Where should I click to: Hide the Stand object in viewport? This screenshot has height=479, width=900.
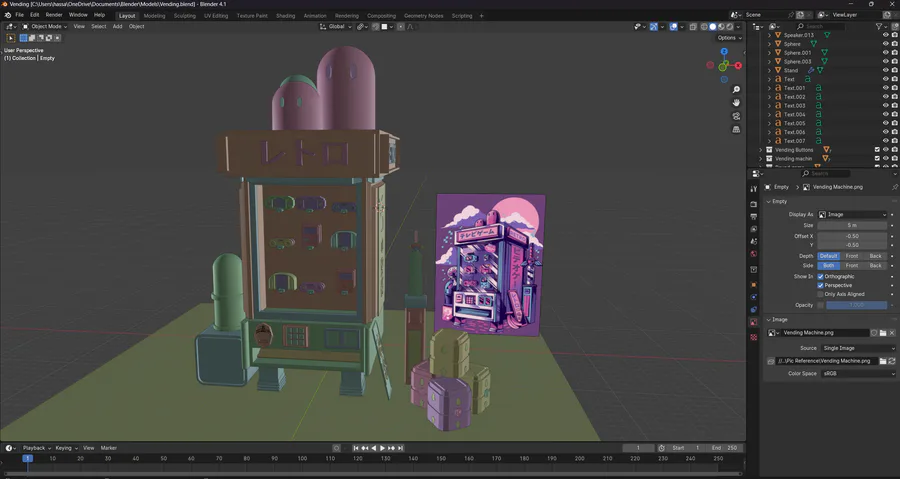tap(886, 70)
